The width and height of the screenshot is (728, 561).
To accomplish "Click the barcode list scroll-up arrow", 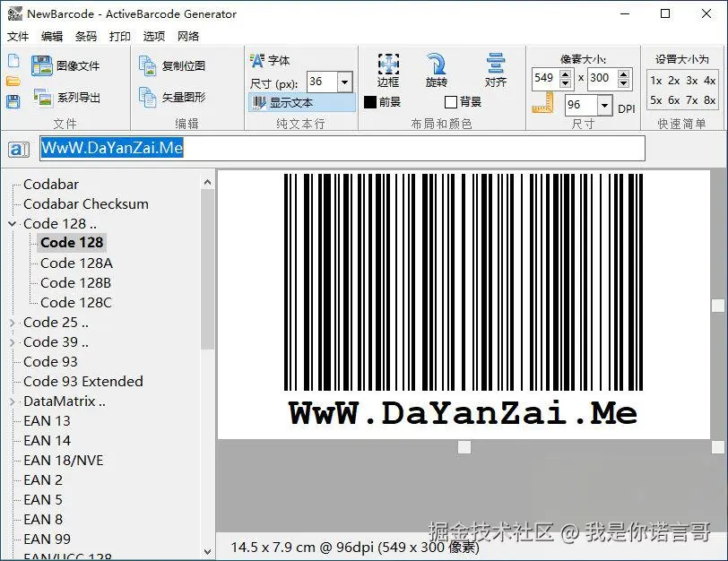I will 207,182.
